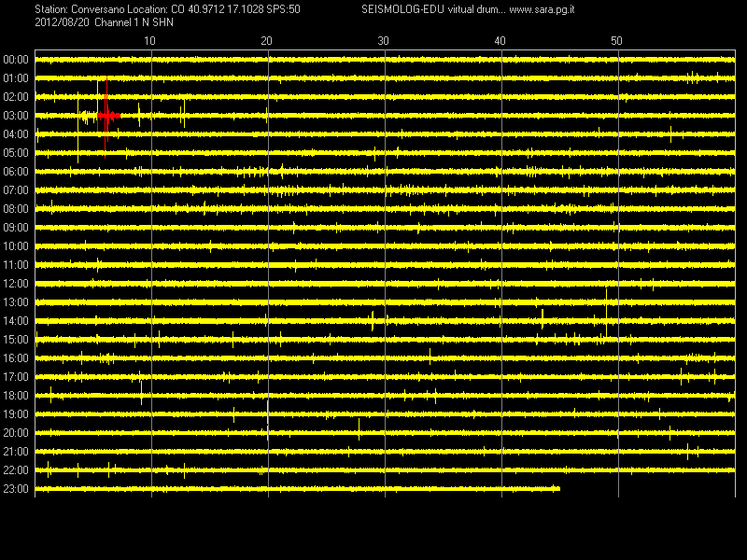This screenshot has width=747, height=560.
Task: Click the 23:00 hour row label
Action: coord(16,489)
